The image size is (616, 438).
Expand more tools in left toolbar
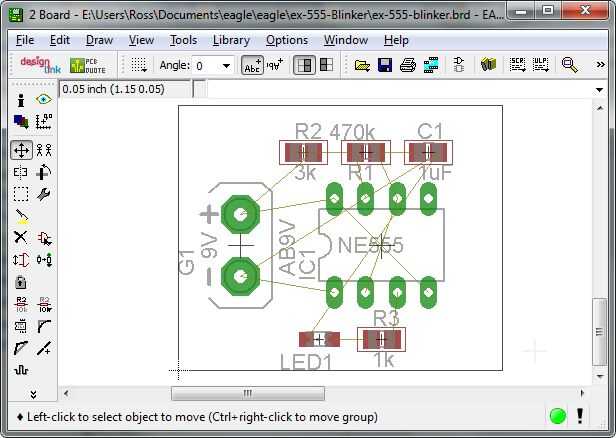33,394
